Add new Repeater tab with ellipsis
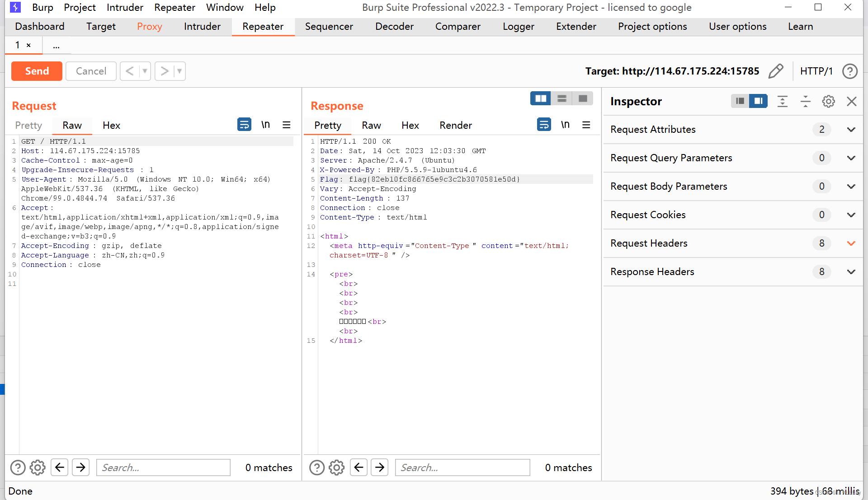Viewport: 868px width, 500px height. click(56, 46)
